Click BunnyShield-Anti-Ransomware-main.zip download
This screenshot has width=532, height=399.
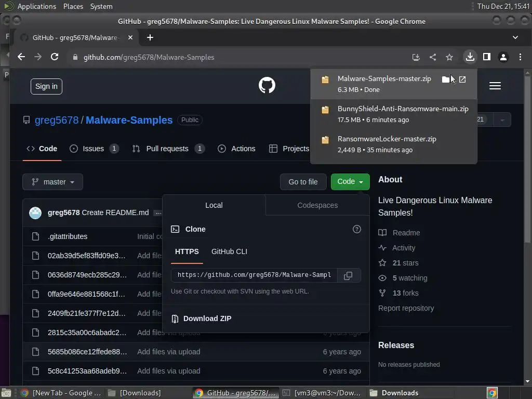[394, 114]
